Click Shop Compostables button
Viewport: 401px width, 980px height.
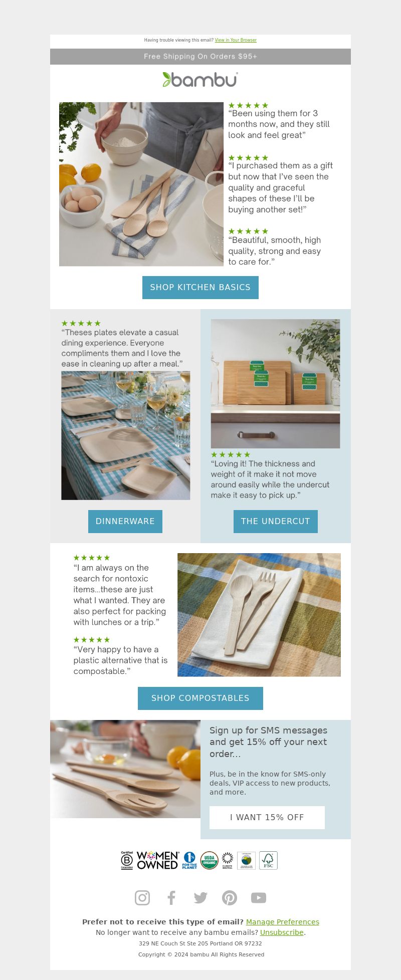[200, 698]
